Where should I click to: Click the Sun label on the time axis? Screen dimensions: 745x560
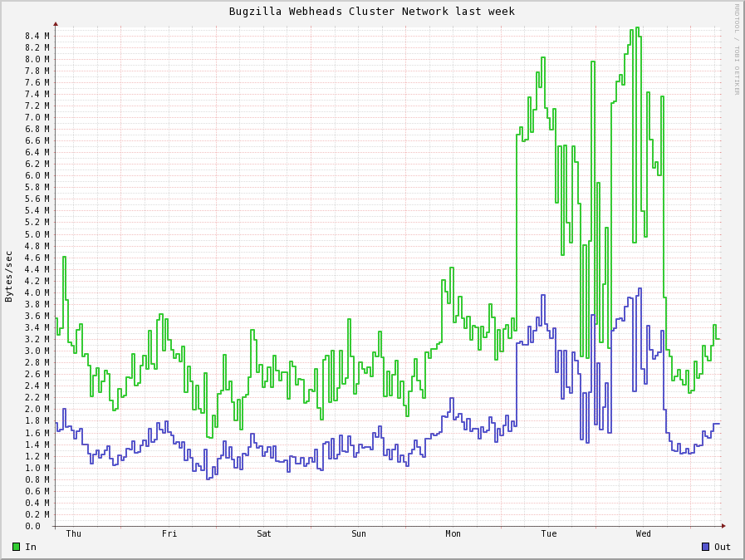(x=359, y=533)
